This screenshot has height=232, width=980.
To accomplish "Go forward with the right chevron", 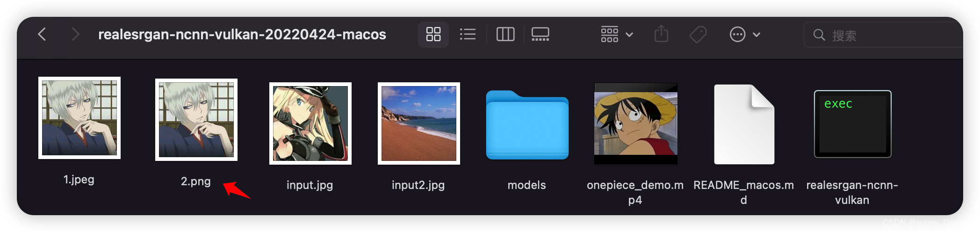I will click(x=75, y=34).
